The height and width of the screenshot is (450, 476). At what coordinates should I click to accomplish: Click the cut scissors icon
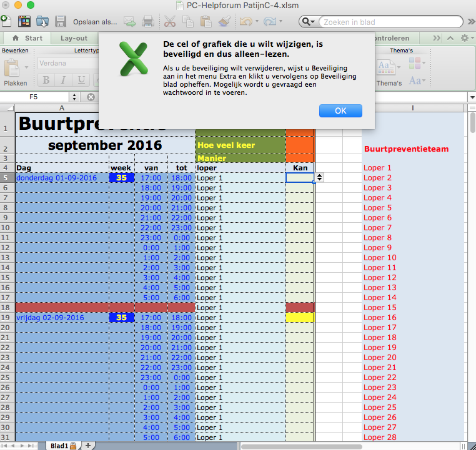170,21
